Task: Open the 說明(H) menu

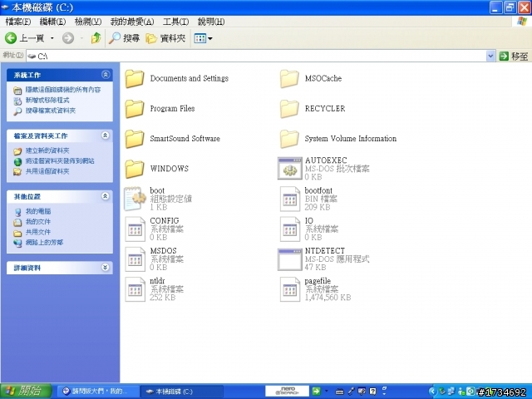Action: (x=211, y=22)
